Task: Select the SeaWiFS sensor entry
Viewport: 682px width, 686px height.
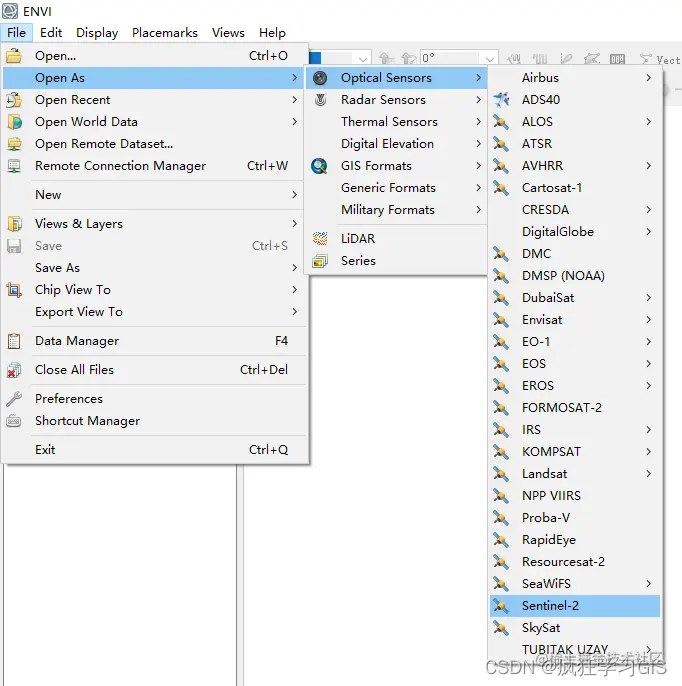Action: 575,584
